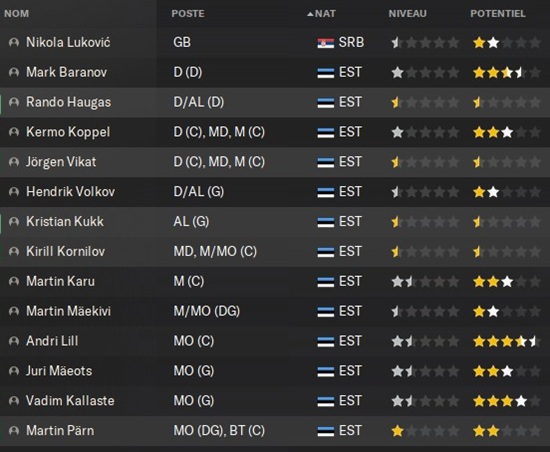
Task: Open Juri Mäeots player profile
Action: point(59,371)
